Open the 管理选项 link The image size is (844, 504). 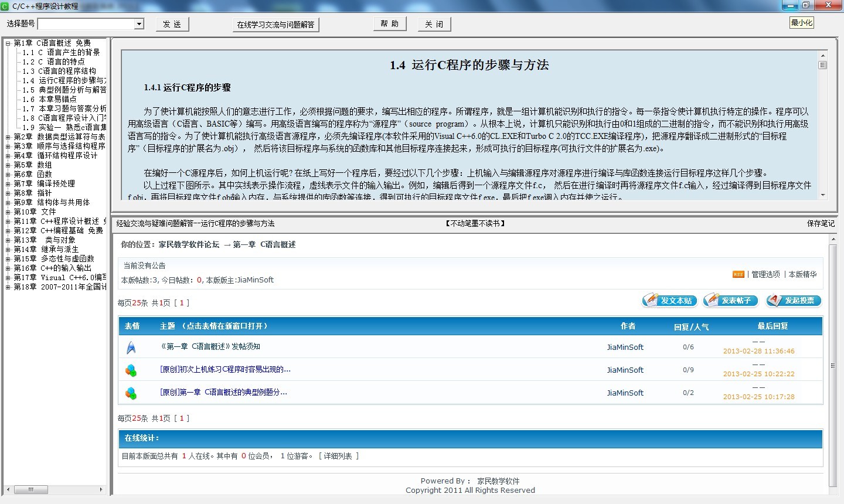pyautogui.click(x=765, y=274)
